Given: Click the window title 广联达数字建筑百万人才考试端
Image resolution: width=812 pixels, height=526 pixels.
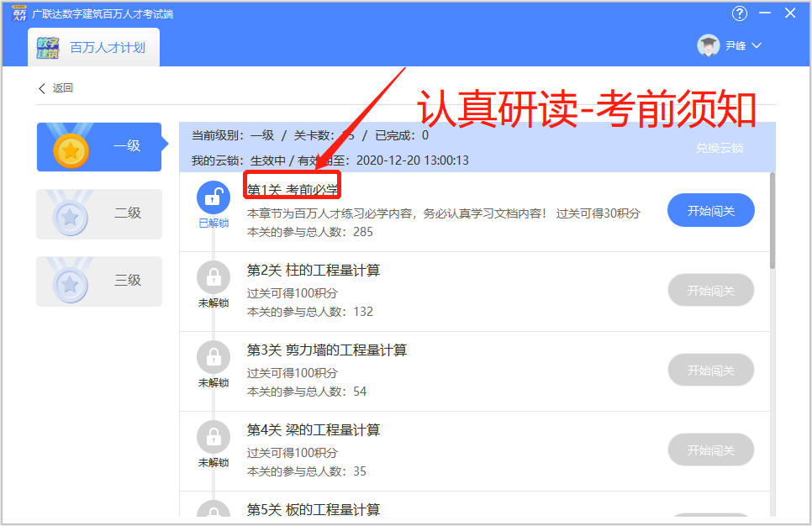Looking at the screenshot, I should click(103, 14).
